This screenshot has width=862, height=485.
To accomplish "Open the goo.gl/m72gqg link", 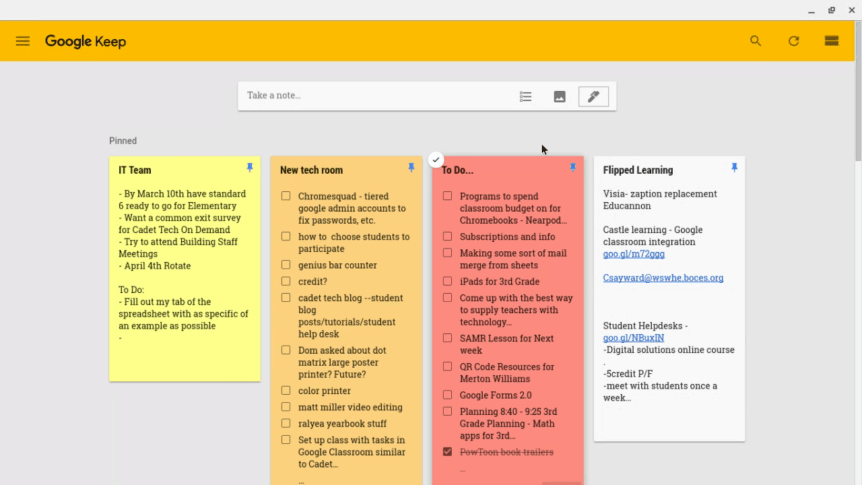I will [633, 254].
